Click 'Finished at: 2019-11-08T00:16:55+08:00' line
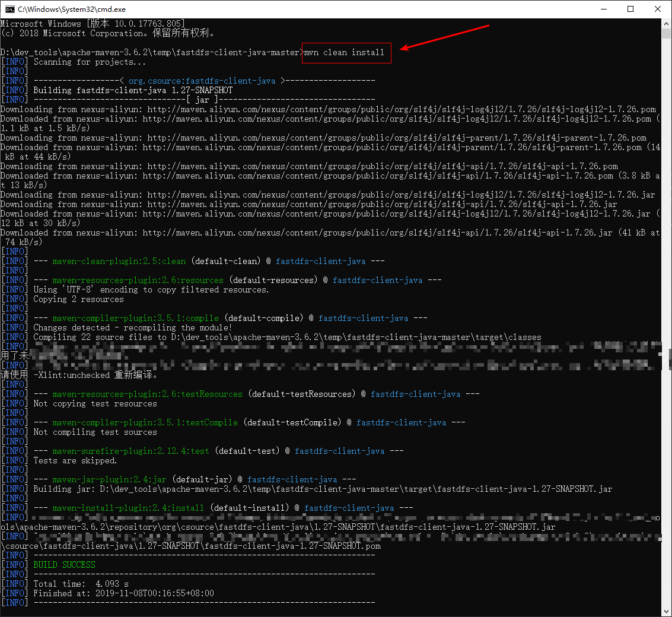Image resolution: width=672 pixels, height=617 pixels. click(x=124, y=593)
